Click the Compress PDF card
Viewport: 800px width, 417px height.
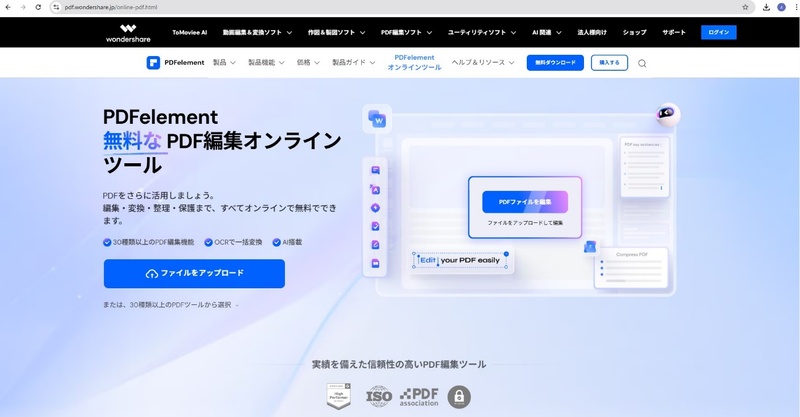point(632,267)
